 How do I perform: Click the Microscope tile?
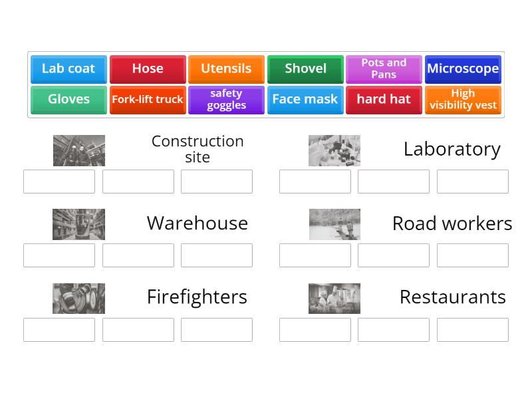point(463,68)
